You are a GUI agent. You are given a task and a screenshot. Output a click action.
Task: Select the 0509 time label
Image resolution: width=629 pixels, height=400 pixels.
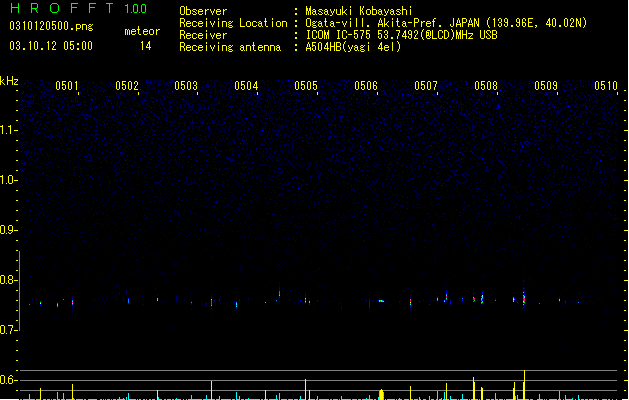(546, 86)
